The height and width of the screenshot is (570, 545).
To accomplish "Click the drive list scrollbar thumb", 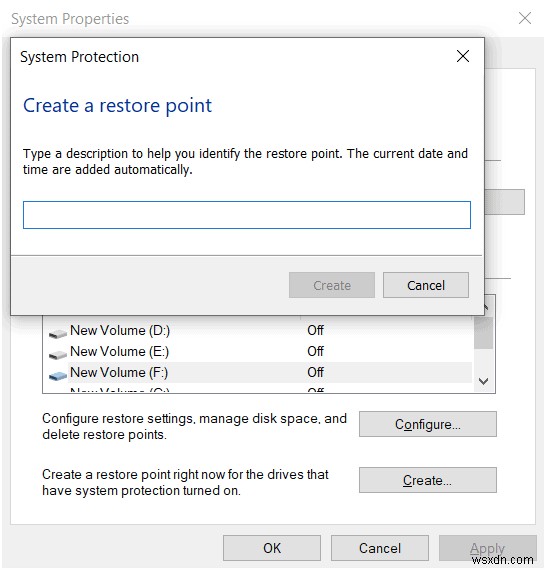I will tap(484, 333).
